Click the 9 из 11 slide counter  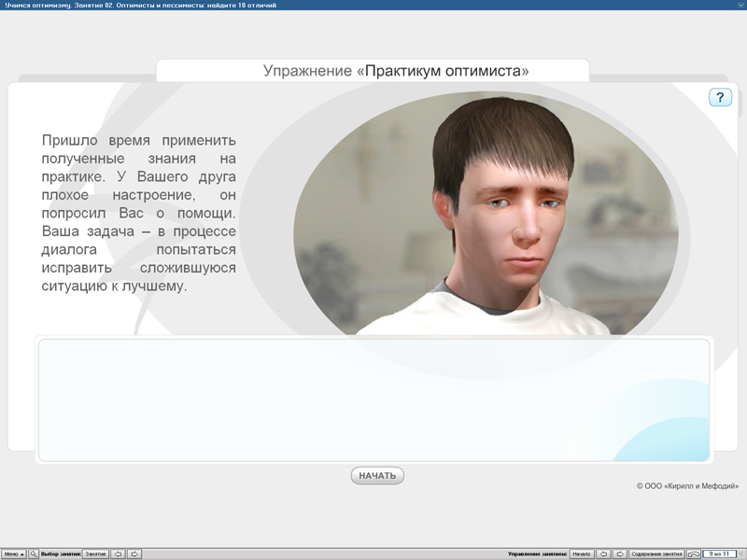(x=718, y=553)
